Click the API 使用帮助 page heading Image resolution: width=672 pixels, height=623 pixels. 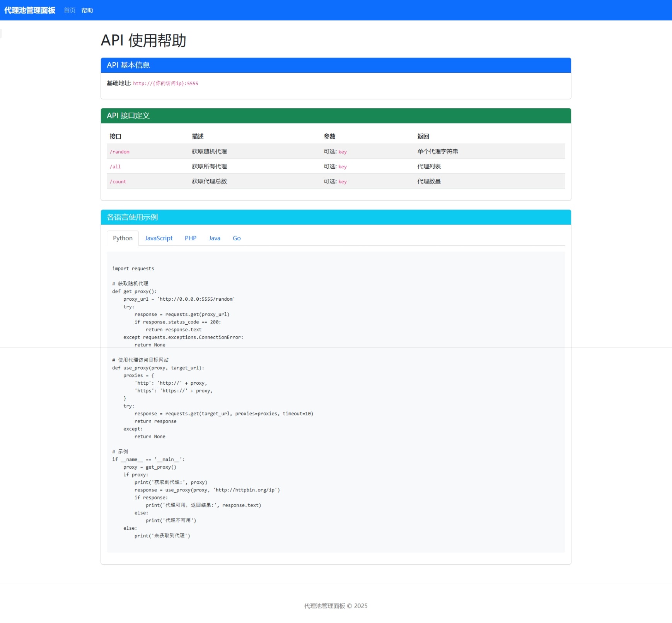point(143,41)
